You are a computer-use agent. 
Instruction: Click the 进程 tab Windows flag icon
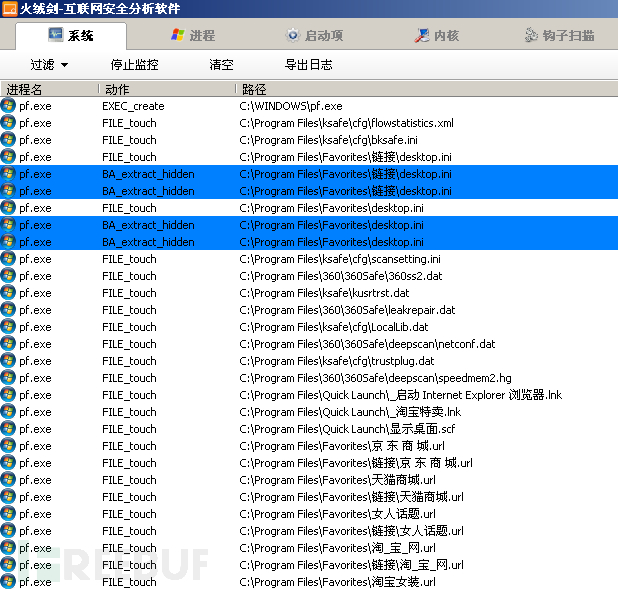pos(177,35)
